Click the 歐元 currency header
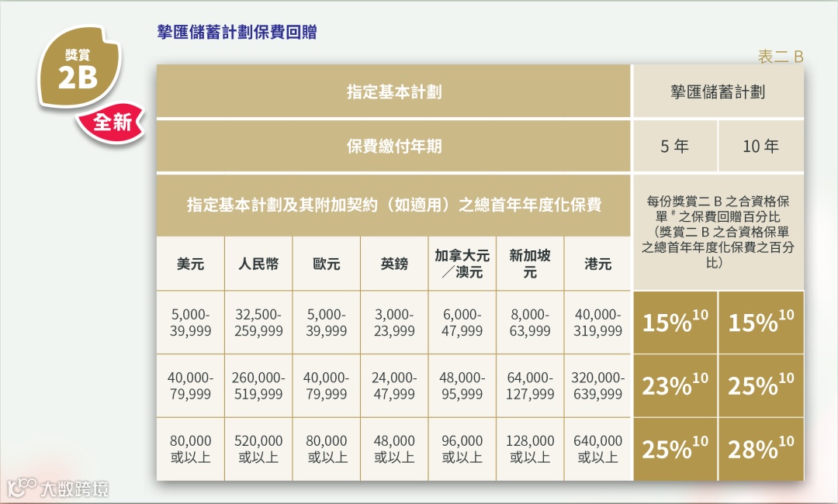Screen dimensions: 838x504 [x=327, y=264]
